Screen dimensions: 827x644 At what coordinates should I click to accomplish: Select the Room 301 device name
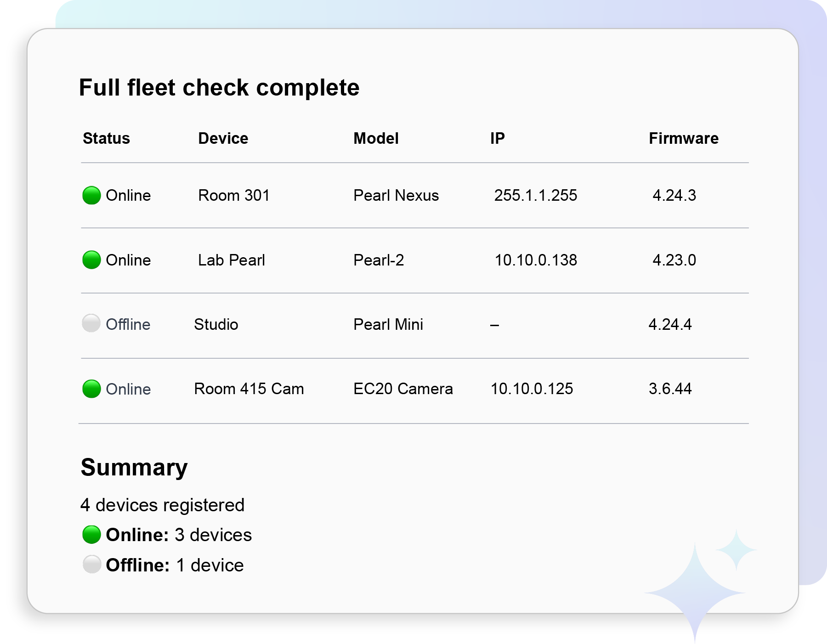(234, 195)
